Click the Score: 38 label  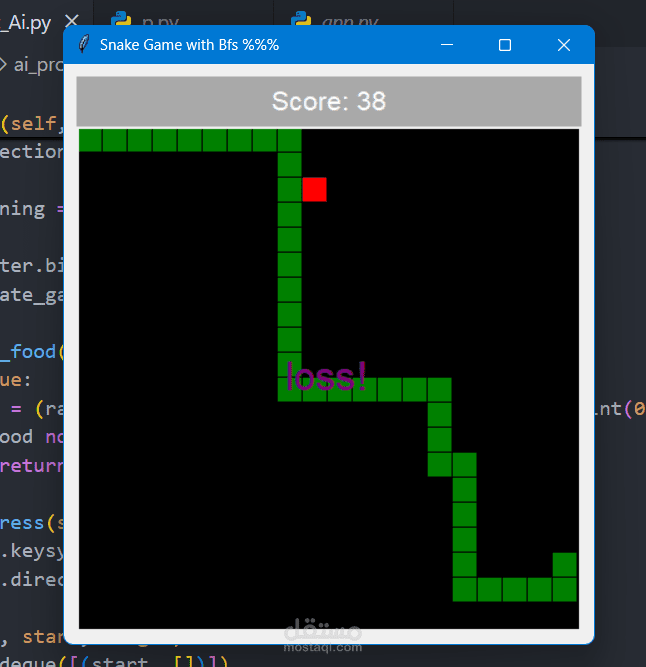point(329,101)
